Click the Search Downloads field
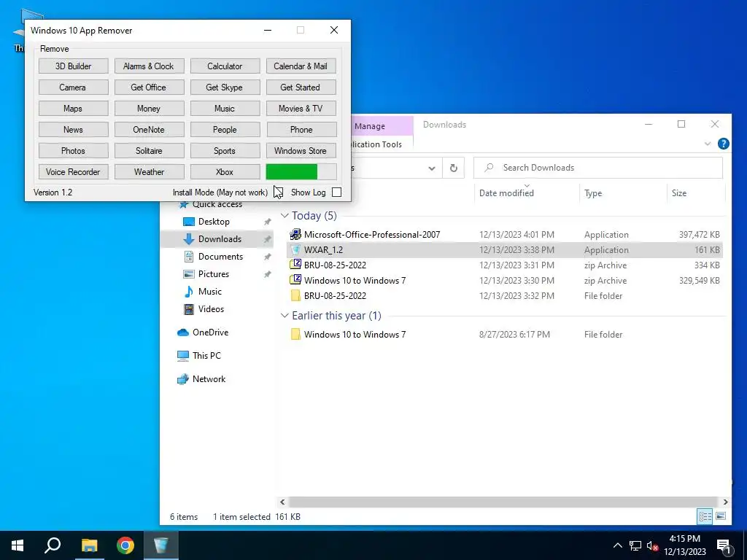 click(x=598, y=168)
